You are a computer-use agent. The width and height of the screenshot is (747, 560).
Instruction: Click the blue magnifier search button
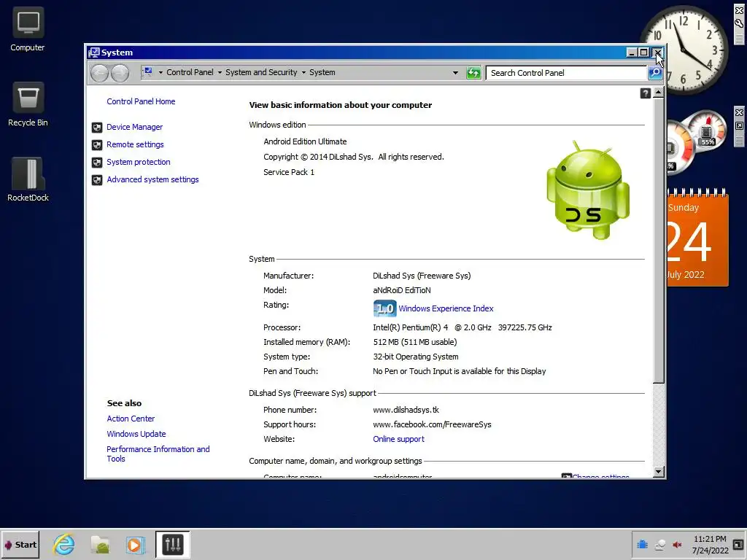pyautogui.click(x=655, y=73)
